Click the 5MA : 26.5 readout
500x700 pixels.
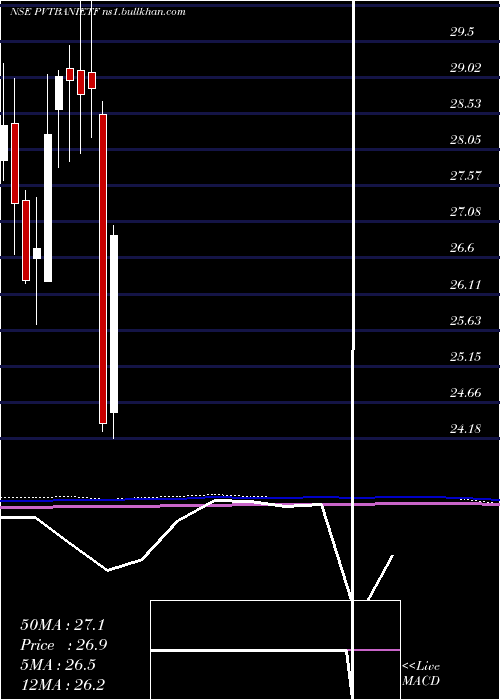(x=58, y=665)
